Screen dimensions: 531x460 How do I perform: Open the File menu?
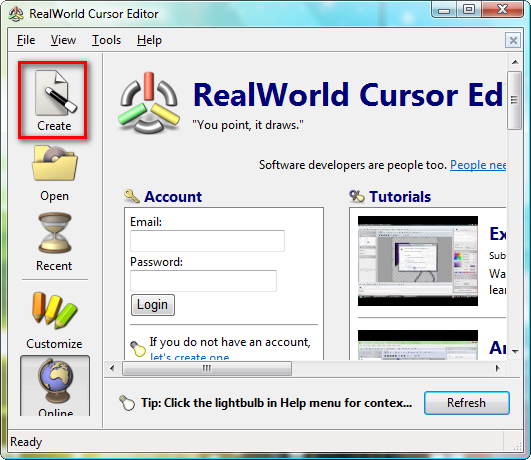(26, 40)
